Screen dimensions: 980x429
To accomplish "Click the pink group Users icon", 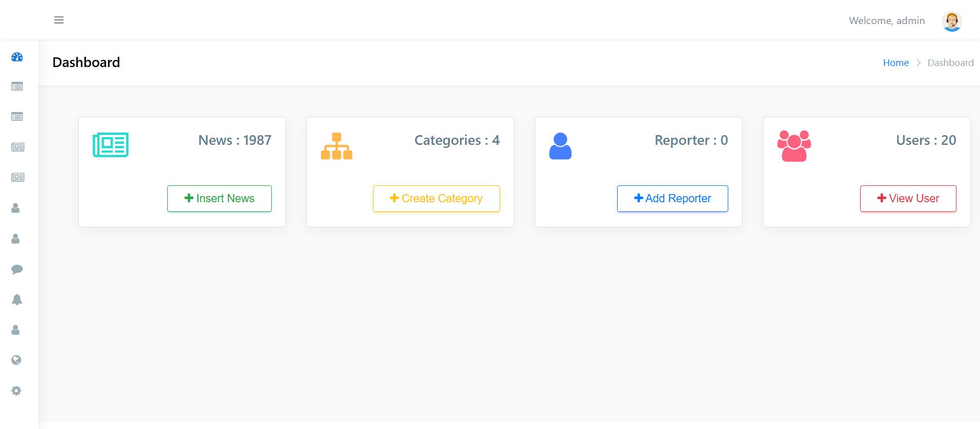I will (794, 146).
